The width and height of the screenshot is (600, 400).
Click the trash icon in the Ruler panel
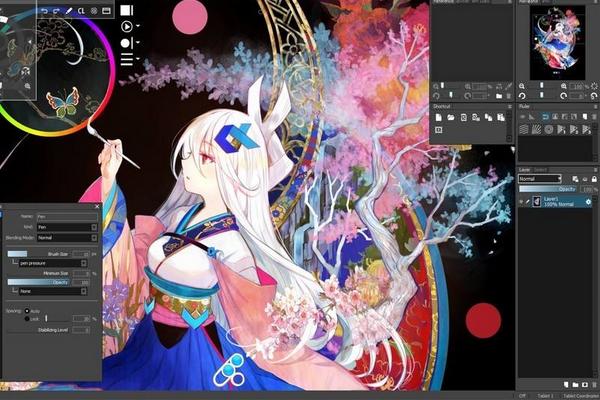594,117
